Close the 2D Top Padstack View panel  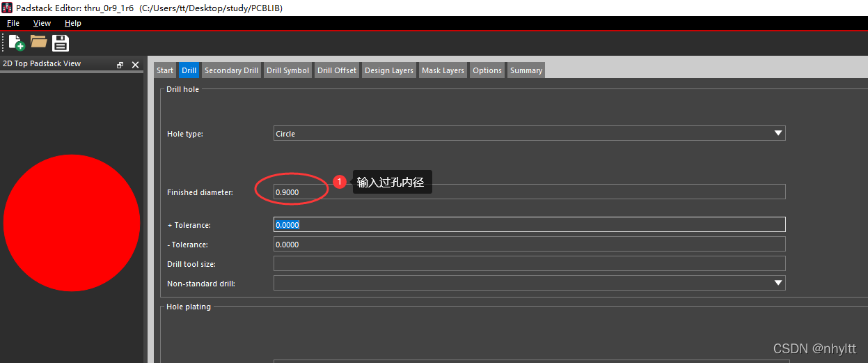[135, 65]
